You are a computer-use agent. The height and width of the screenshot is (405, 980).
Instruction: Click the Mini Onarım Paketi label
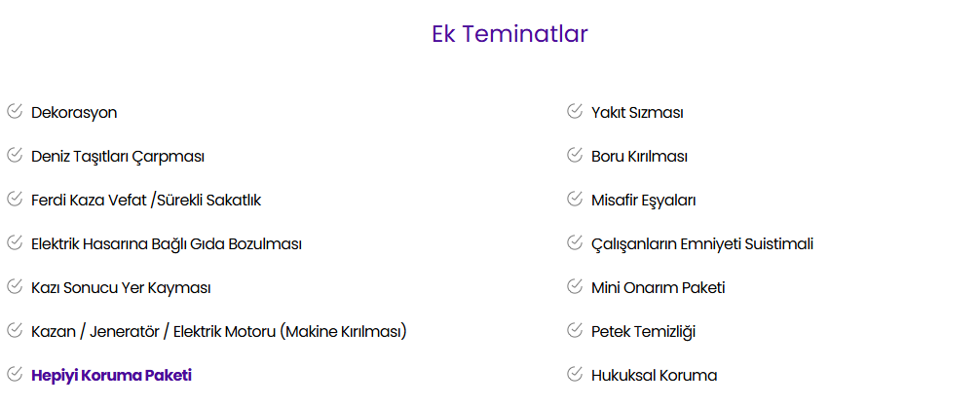click(x=658, y=287)
